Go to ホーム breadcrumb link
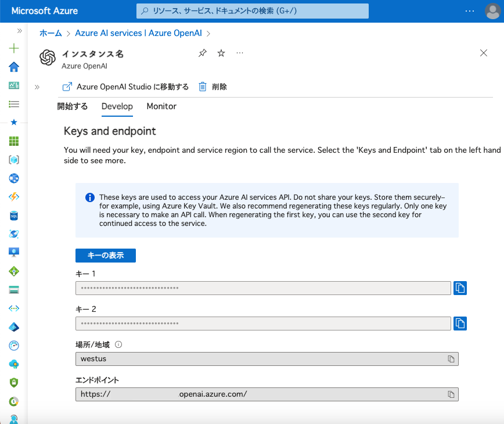 pos(51,33)
